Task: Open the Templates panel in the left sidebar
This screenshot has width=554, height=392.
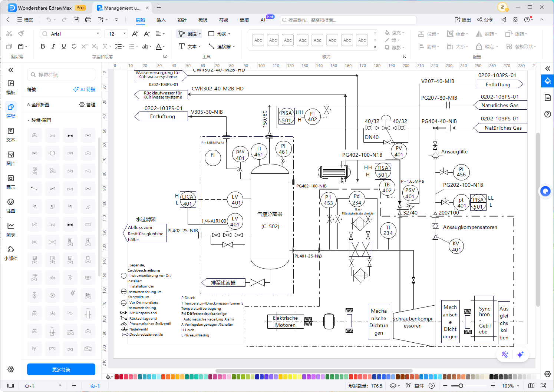Action: 11,87
